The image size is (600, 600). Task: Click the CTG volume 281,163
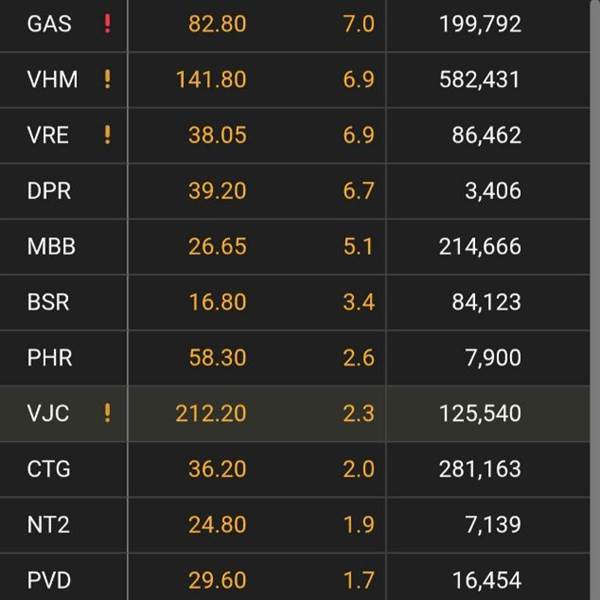(x=479, y=468)
